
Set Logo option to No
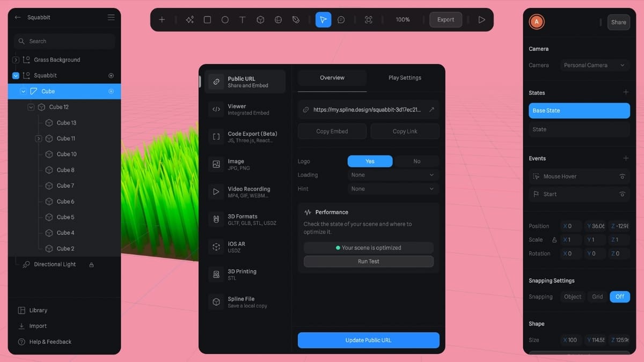click(416, 161)
